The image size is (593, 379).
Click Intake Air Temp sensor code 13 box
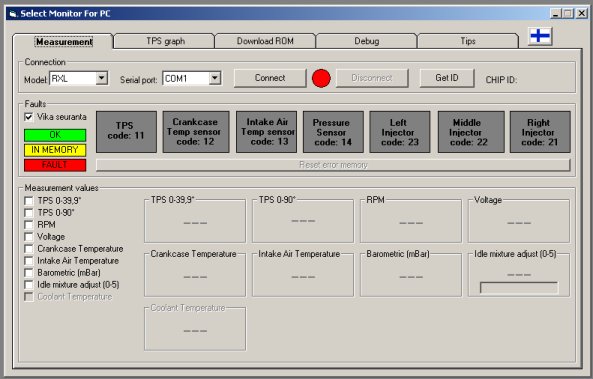tap(266, 132)
